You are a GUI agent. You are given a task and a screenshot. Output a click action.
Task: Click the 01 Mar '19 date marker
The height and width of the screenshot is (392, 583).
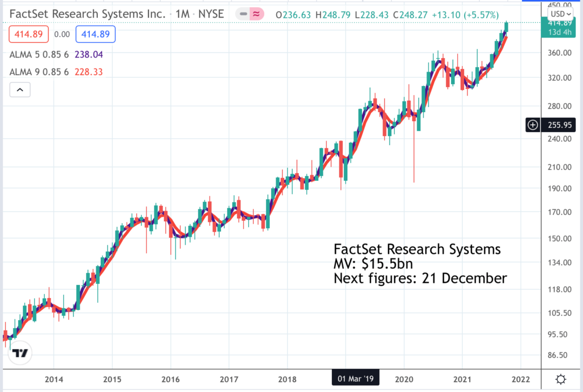(355, 378)
